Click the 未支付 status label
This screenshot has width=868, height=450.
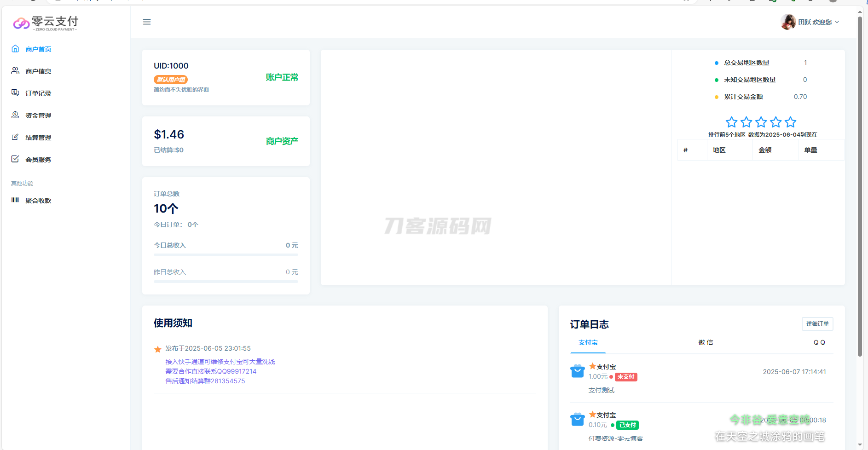coord(626,376)
